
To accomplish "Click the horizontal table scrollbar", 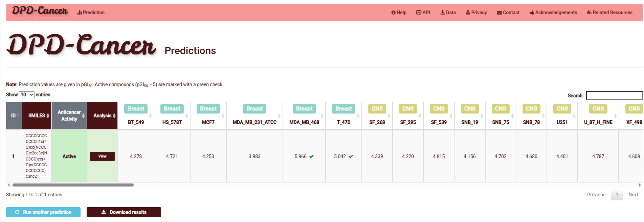I will click(x=73, y=185).
